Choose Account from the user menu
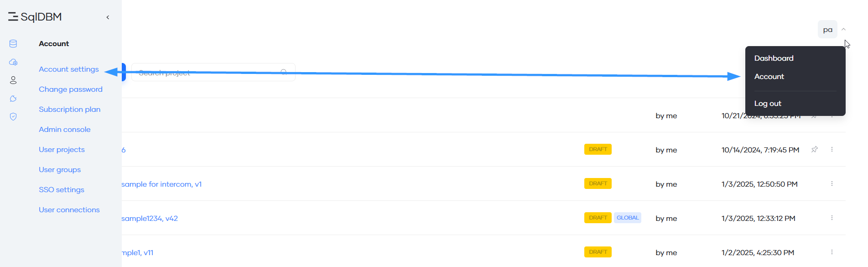868x267 pixels. (x=769, y=76)
